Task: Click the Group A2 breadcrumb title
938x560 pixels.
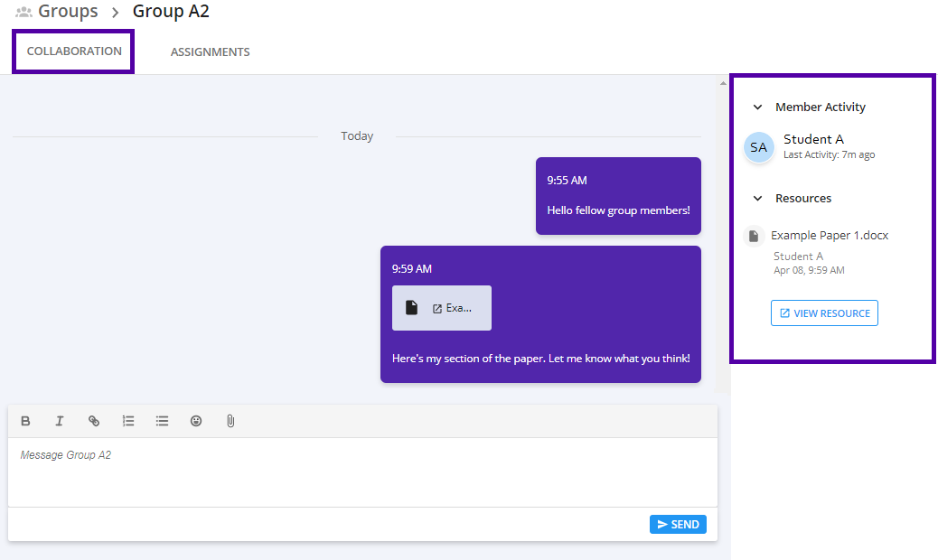Action: (171, 12)
